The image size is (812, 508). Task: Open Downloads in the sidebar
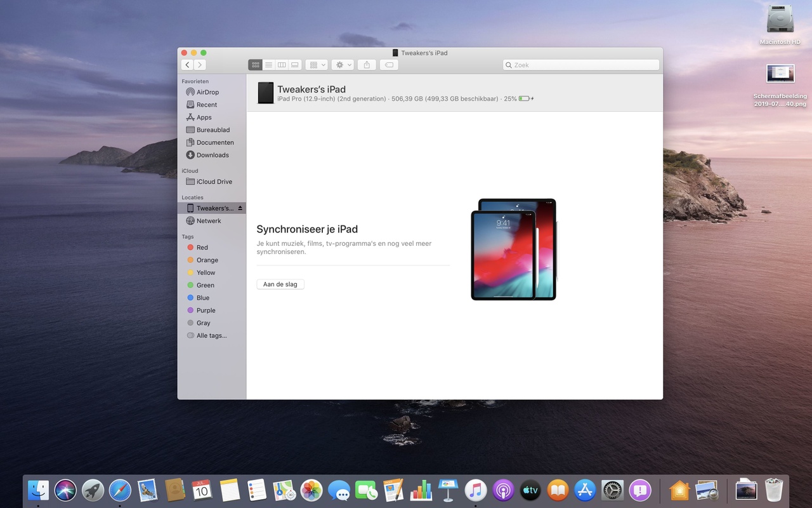pos(212,155)
